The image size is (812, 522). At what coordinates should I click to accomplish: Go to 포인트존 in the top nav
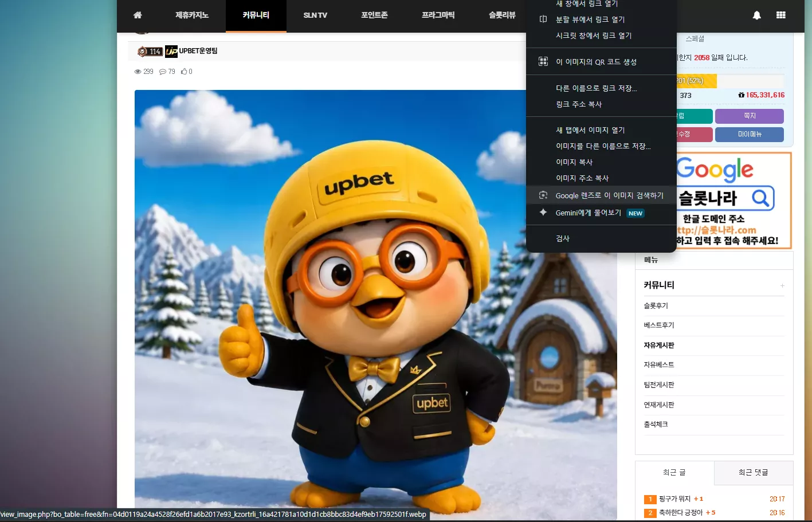(x=374, y=15)
